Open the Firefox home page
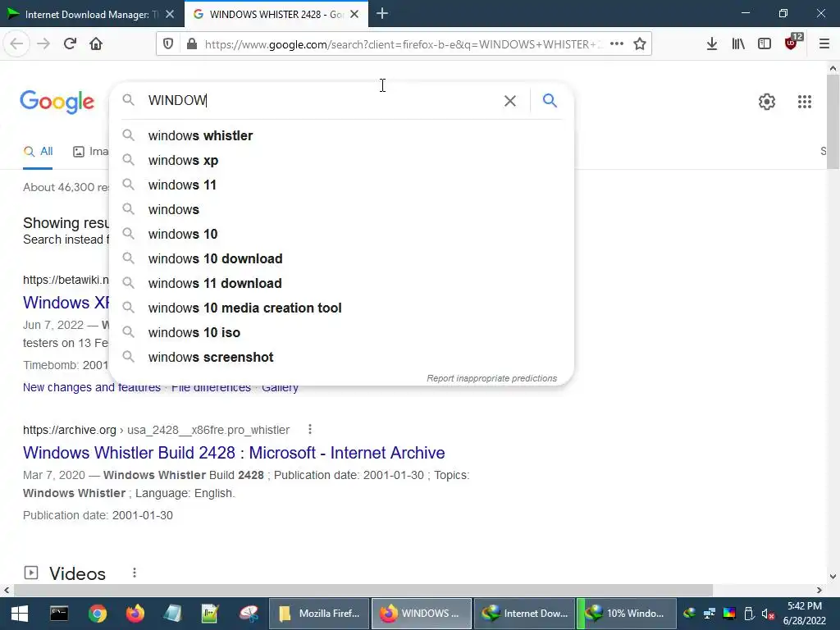Screen dimensions: 840x630 pyautogui.click(x=96, y=43)
